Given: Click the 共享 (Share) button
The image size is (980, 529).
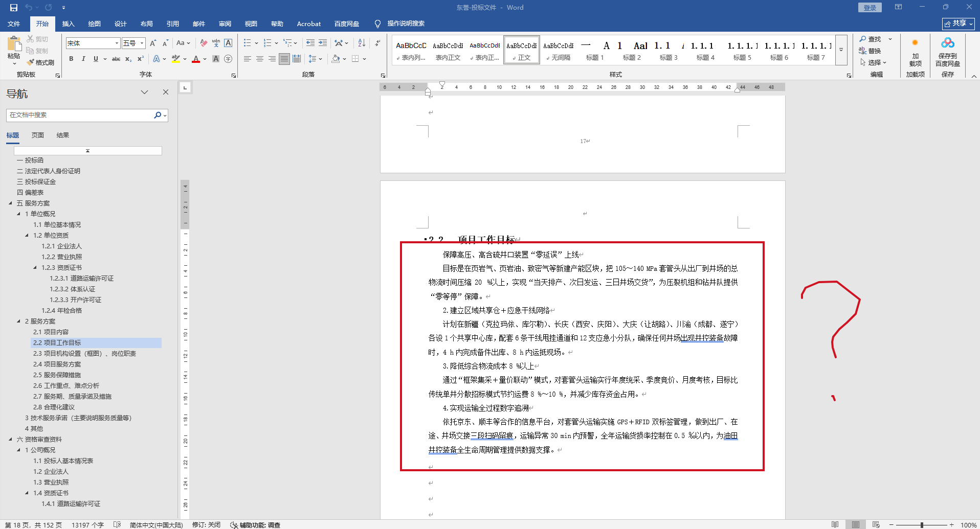Looking at the screenshot, I should click(958, 24).
